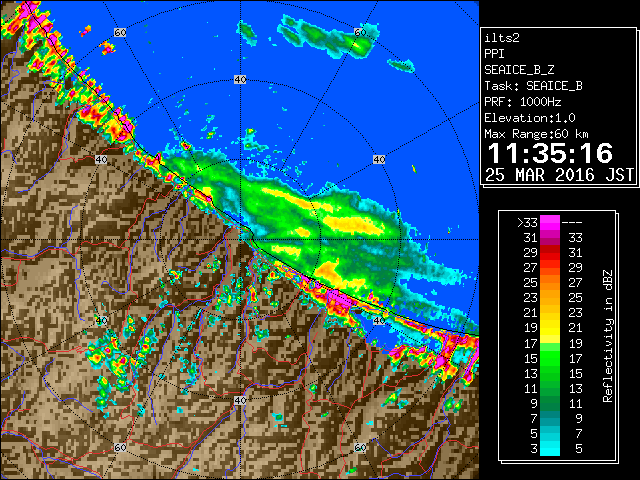Select the bright green band of the scale
This screenshot has height=480, width=640.
tap(550, 358)
